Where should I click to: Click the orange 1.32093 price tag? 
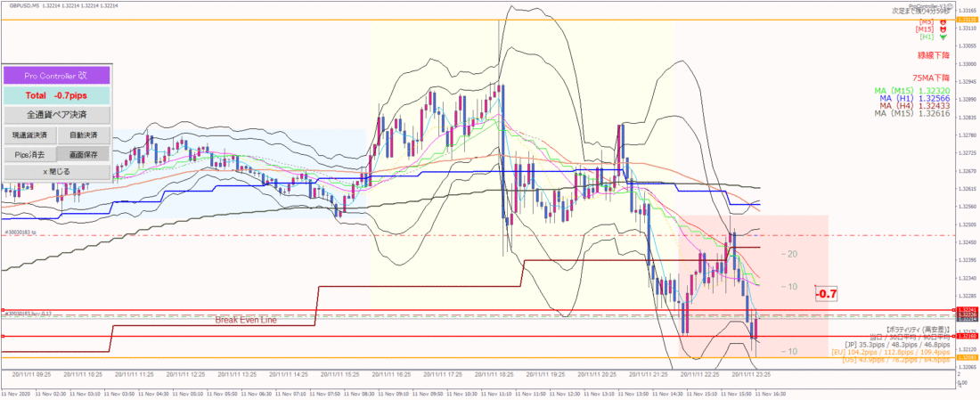967,358
